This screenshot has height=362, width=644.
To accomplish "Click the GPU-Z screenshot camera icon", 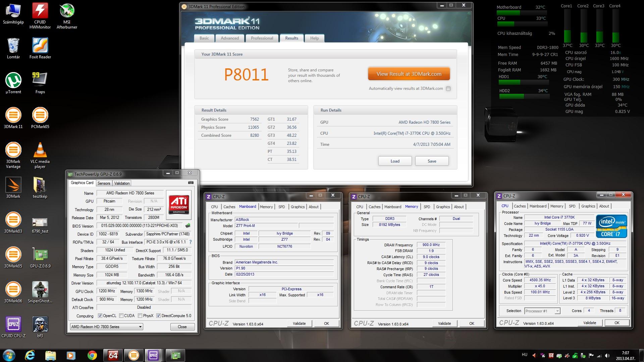I will click(x=191, y=183).
